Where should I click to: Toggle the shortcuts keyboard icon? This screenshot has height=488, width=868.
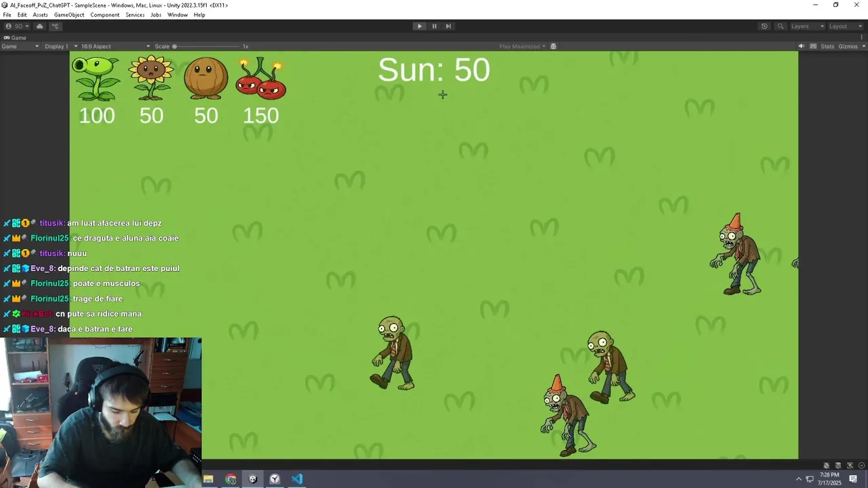[812, 46]
